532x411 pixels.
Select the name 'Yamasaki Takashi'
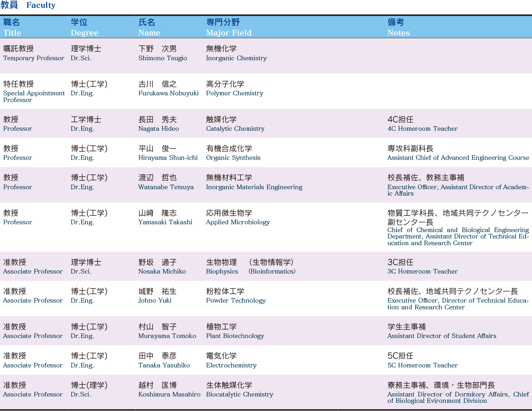coord(165,222)
